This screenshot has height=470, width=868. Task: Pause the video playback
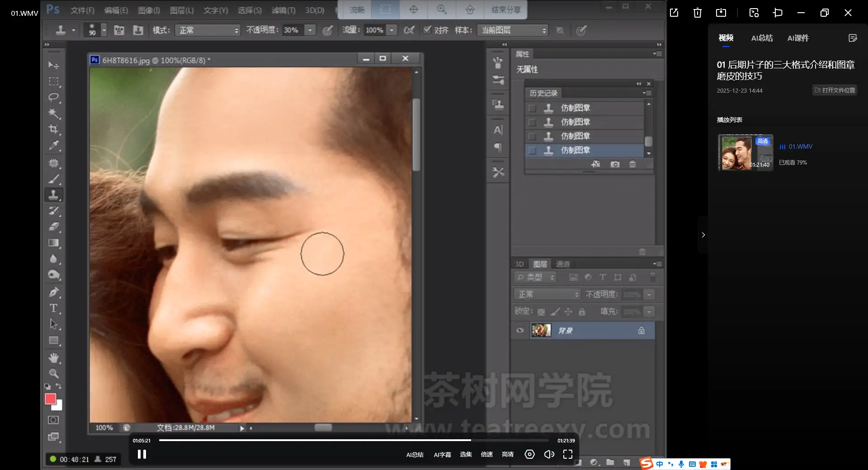coord(142,454)
